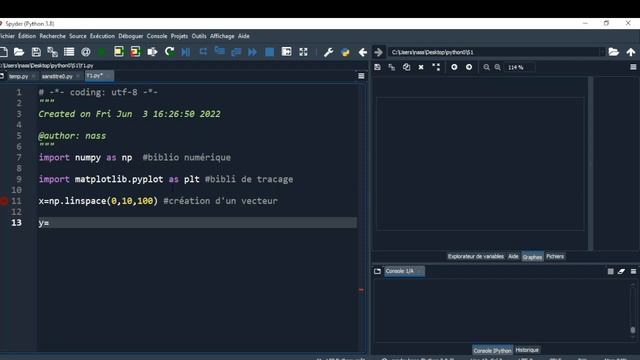640x360 pixels.
Task: Open the Projets menu
Action: [179, 36]
